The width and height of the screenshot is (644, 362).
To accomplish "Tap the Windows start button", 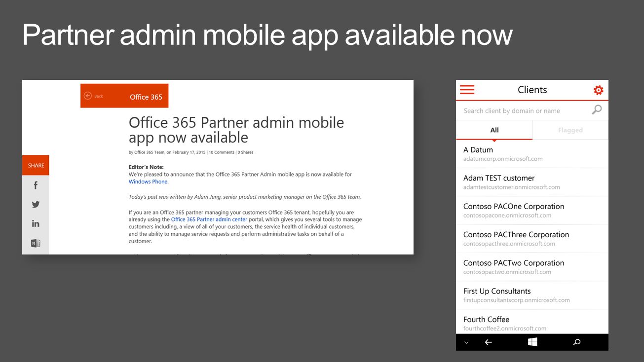I will coord(532,342).
